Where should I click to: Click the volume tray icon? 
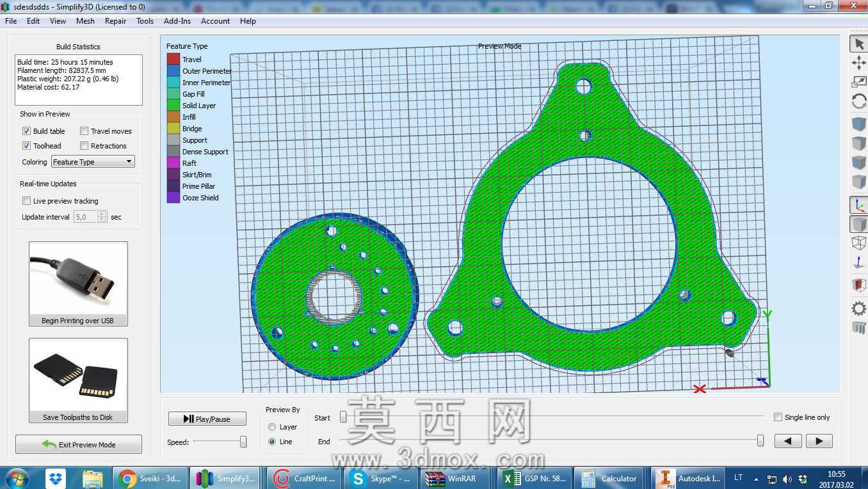[787, 479]
